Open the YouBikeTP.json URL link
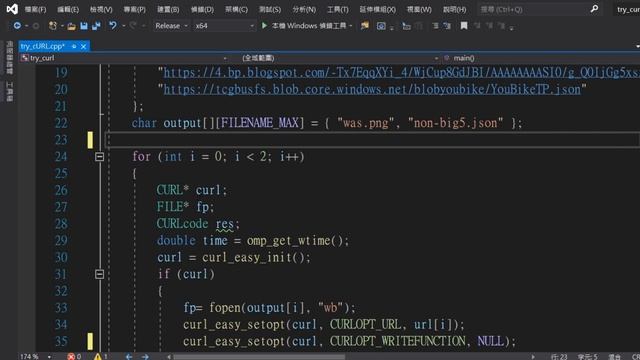 (372, 89)
